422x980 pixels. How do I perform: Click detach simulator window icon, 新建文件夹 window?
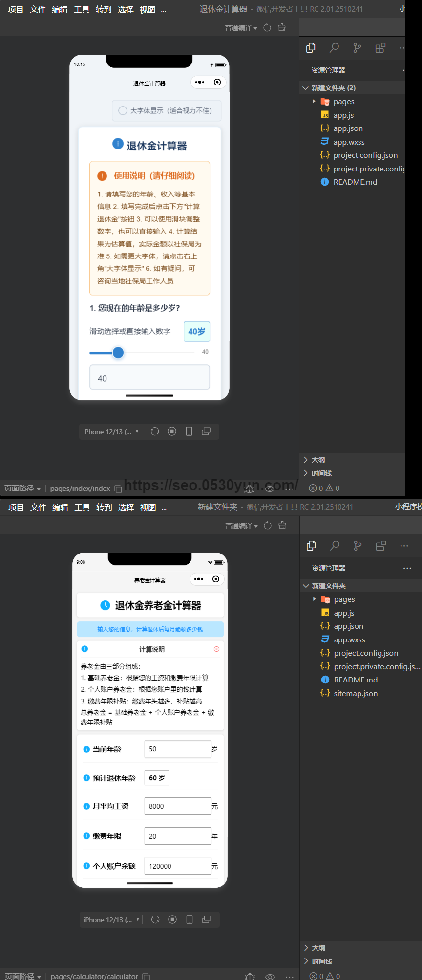tap(207, 919)
